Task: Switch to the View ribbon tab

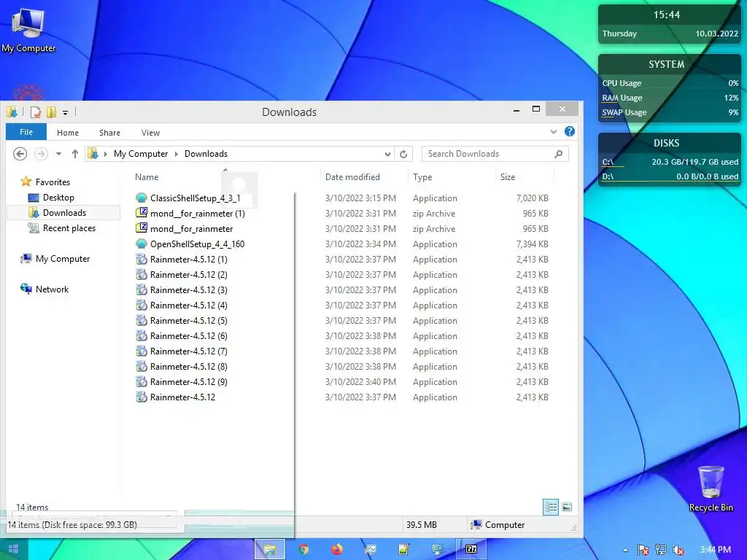Action: 150,133
